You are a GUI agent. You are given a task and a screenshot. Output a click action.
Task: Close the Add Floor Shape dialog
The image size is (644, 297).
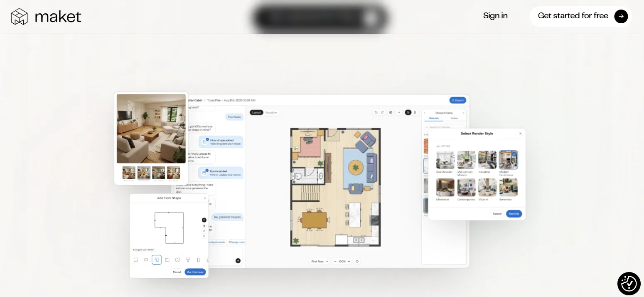coord(205,198)
